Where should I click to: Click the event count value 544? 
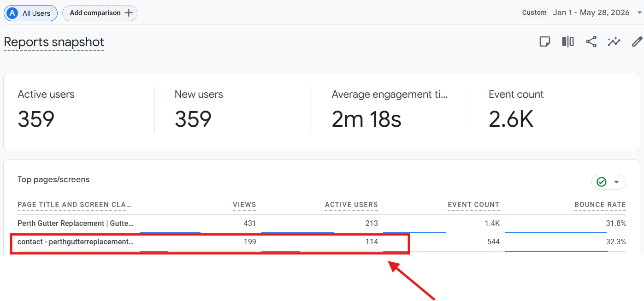pos(493,242)
